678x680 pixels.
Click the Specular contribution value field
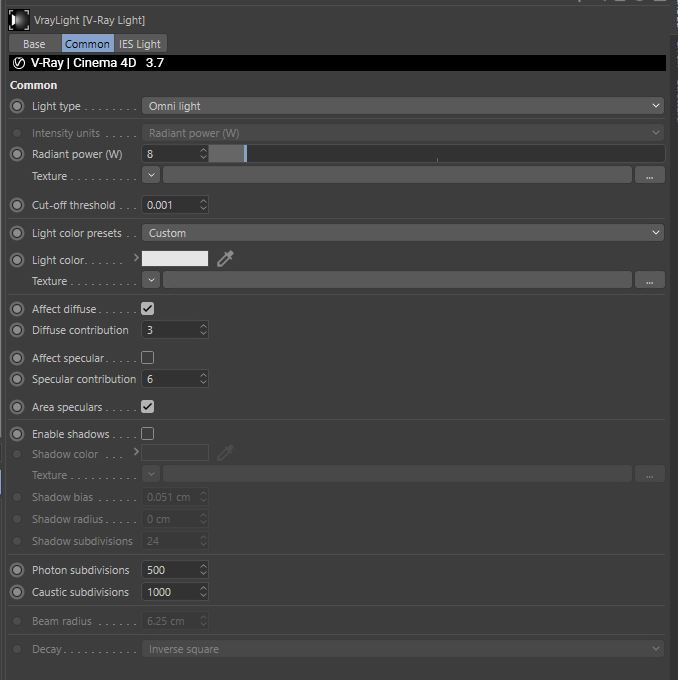coord(170,379)
